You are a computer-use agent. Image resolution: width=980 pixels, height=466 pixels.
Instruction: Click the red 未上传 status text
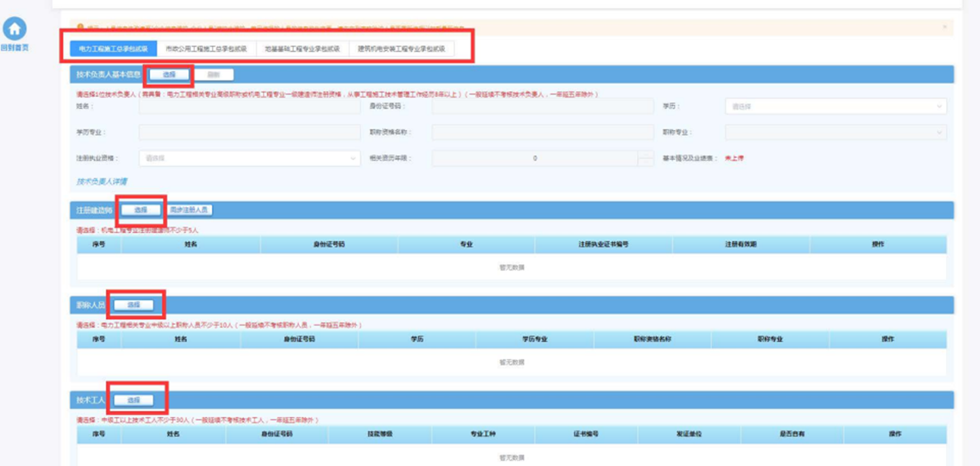tap(734, 158)
